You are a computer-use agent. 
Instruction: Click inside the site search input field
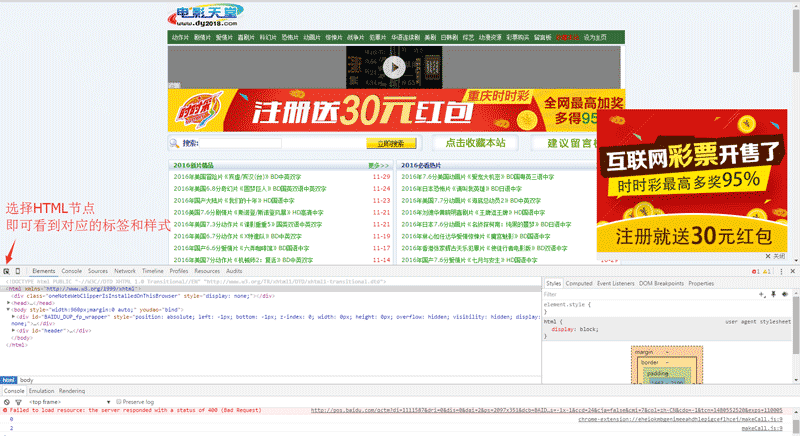(240, 143)
